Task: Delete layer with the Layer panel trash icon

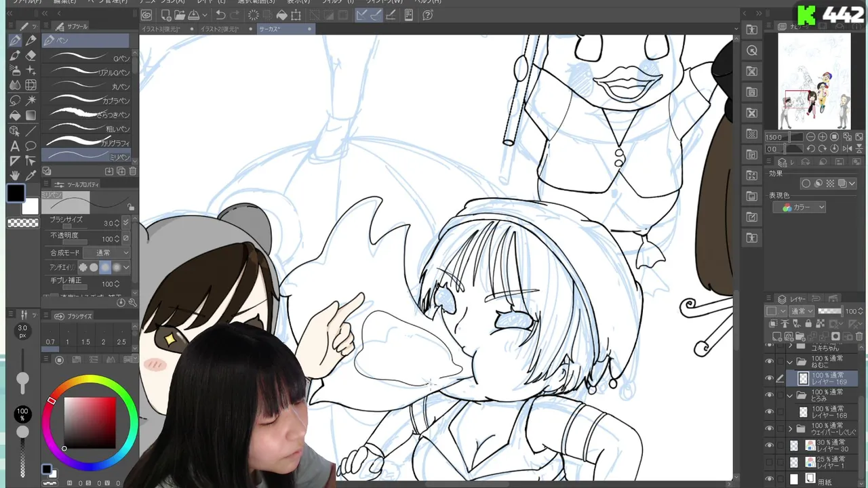Action: pyautogui.click(x=859, y=336)
